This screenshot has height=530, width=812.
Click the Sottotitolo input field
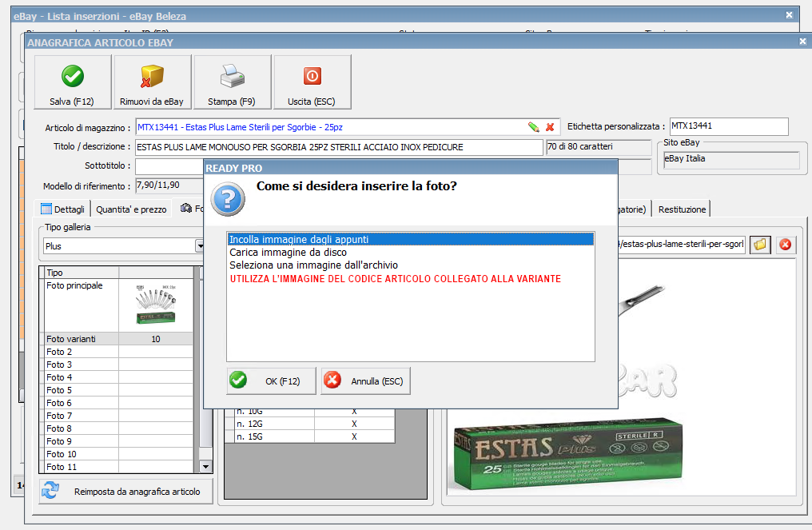click(169, 166)
